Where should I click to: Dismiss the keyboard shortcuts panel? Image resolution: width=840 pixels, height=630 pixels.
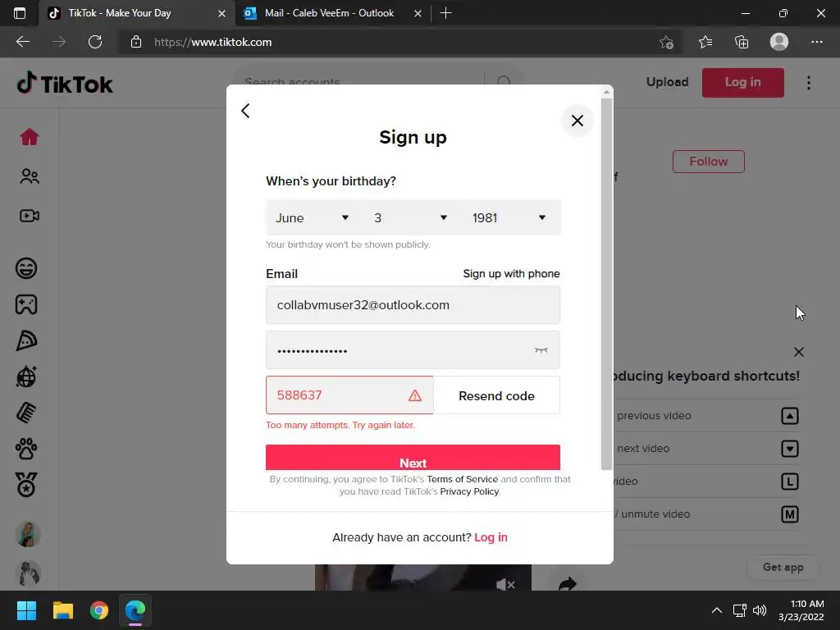click(798, 352)
